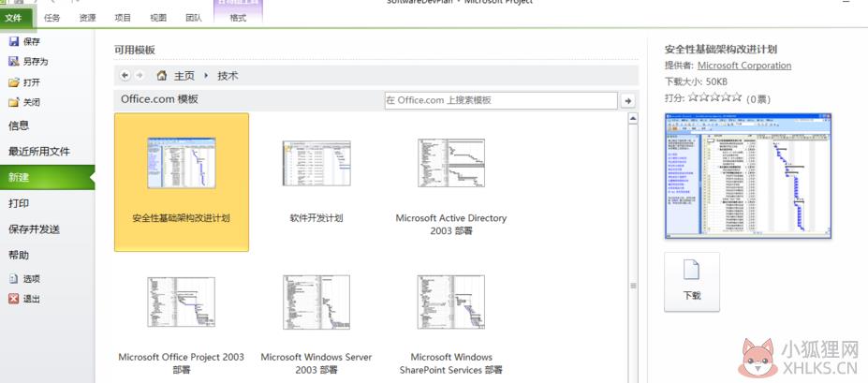868x383 pixels.
Task: Click the Save As (另存为) icon
Action: click(14, 62)
